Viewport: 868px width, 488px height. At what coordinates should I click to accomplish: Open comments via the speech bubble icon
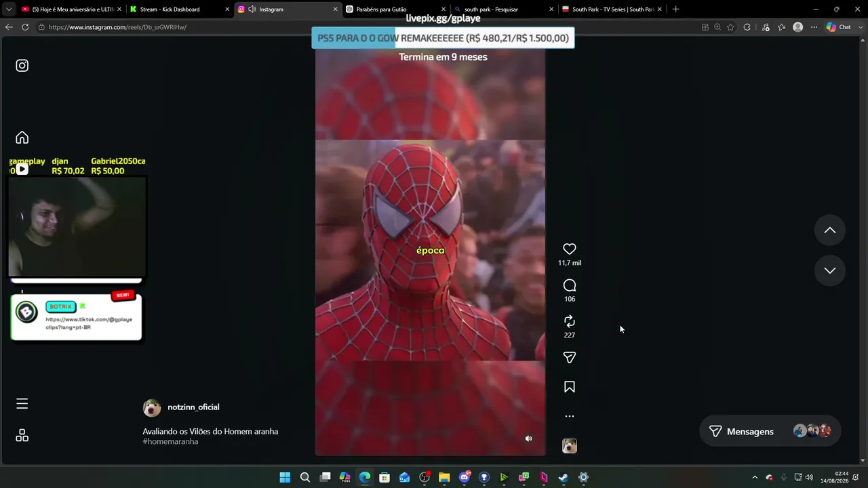570,285
